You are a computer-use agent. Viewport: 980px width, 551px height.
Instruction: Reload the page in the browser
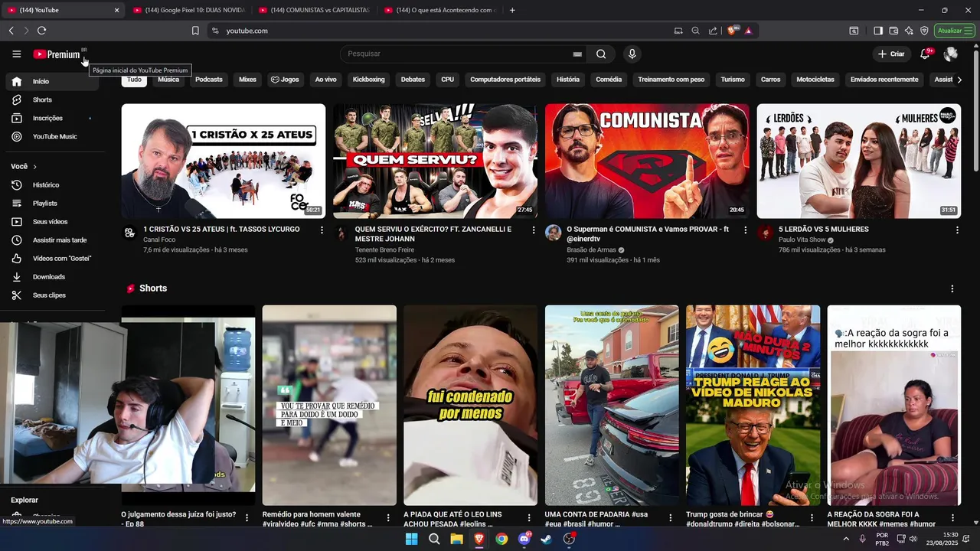click(41, 31)
